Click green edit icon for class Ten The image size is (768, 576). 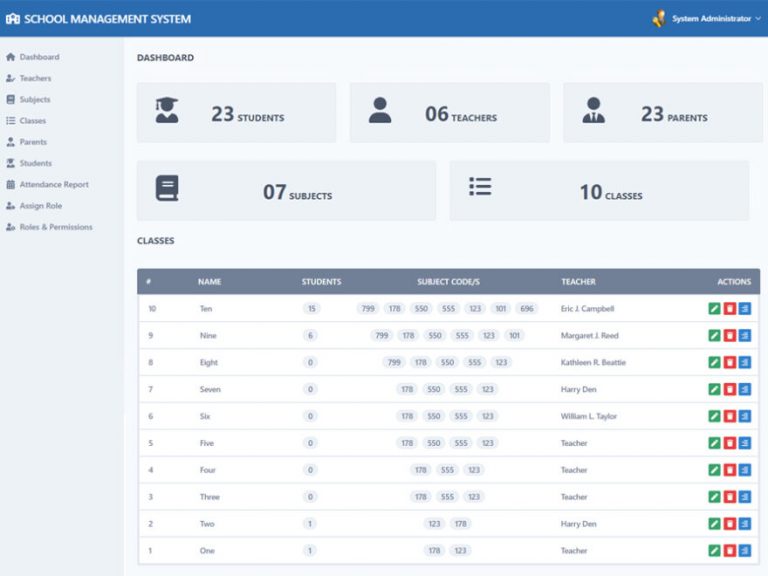(714, 309)
